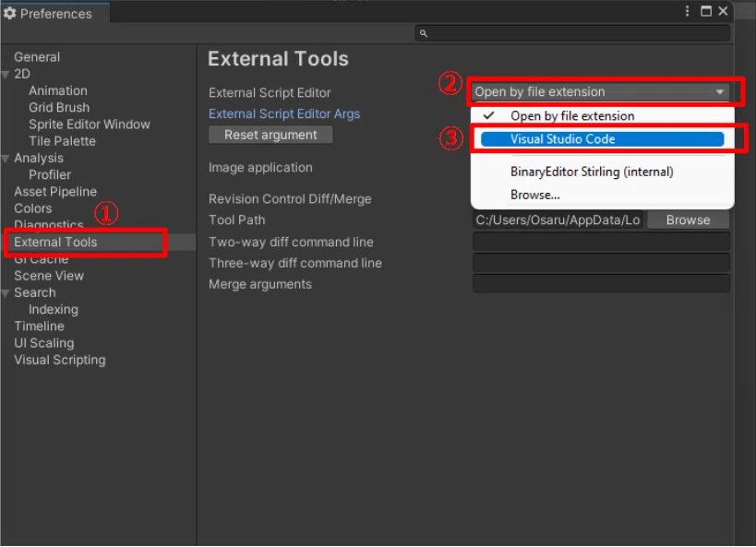Click the Revision Control Diff/Merge label
This screenshot has height=547, width=756.
click(290, 199)
